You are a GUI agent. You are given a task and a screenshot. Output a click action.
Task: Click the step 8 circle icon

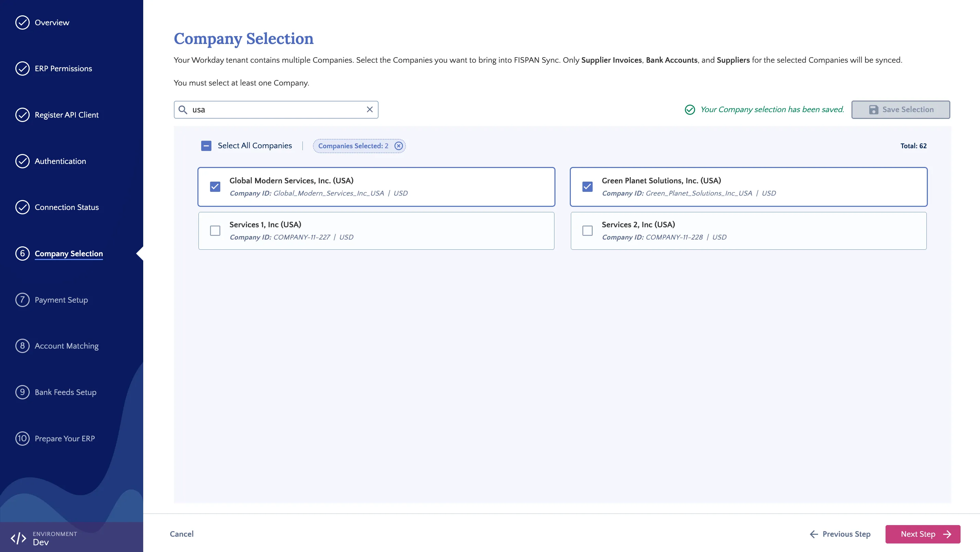point(23,346)
